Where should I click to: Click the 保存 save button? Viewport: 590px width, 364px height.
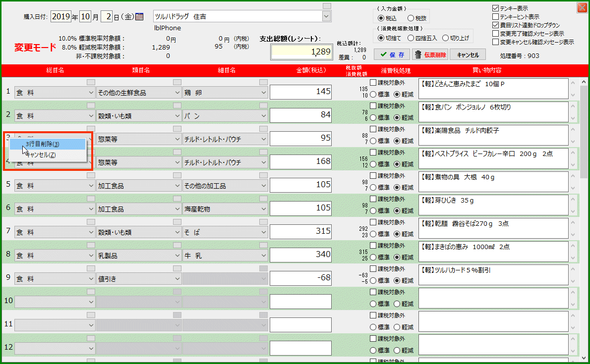[392, 54]
